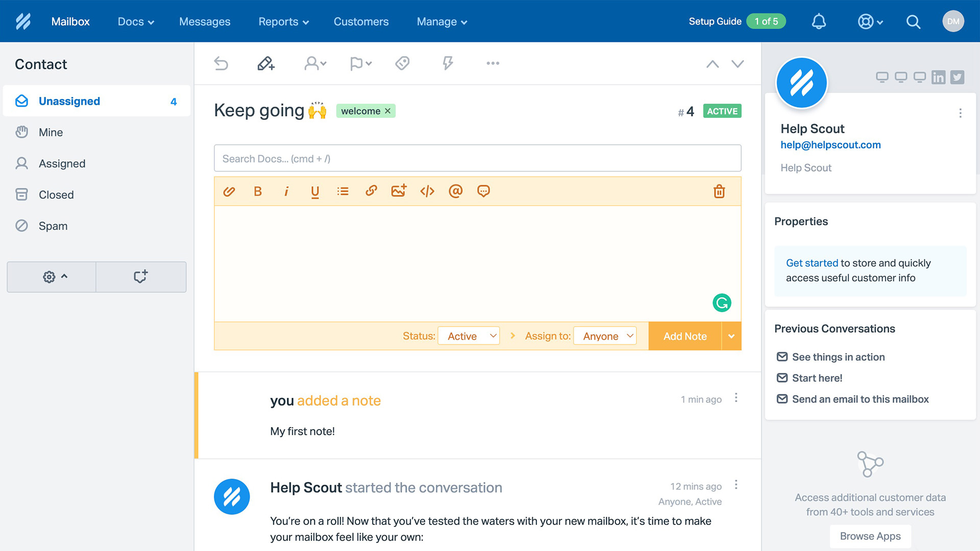Go to the previous conversation with the up arrow
This screenshot has width=980, height=551.
point(713,64)
